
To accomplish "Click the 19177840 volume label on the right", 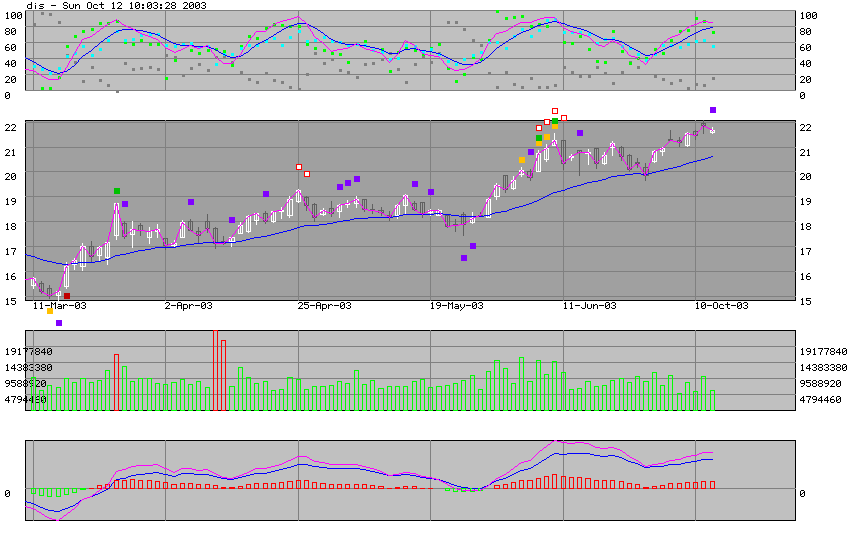I will click(x=825, y=352).
